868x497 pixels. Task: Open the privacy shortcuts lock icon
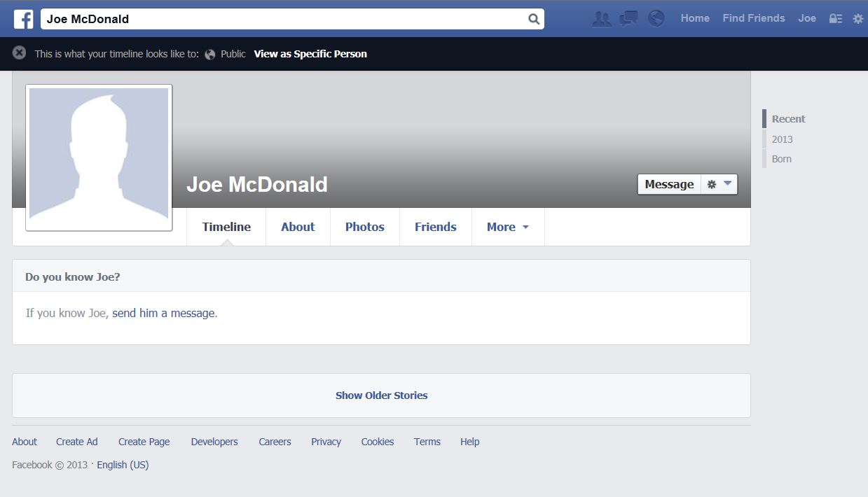pyautogui.click(x=835, y=19)
